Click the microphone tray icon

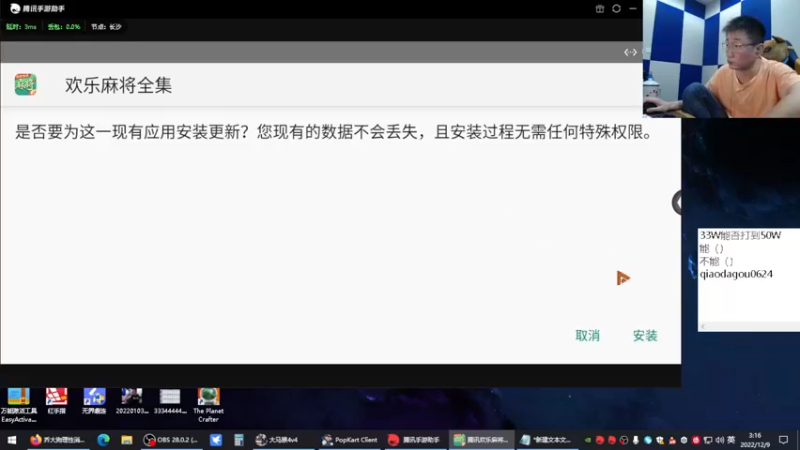point(636,440)
